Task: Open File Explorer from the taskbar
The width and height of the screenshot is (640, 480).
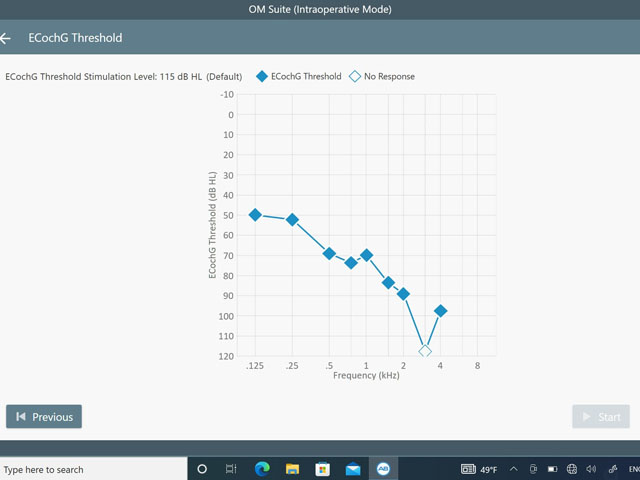Action: 292,468
